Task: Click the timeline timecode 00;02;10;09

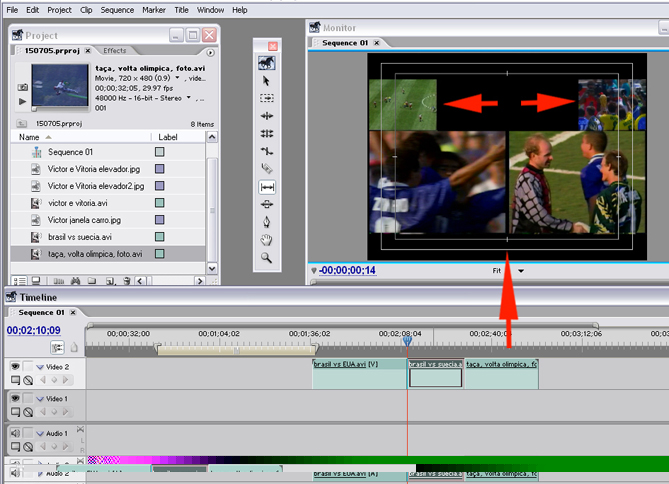Action: coord(32,330)
